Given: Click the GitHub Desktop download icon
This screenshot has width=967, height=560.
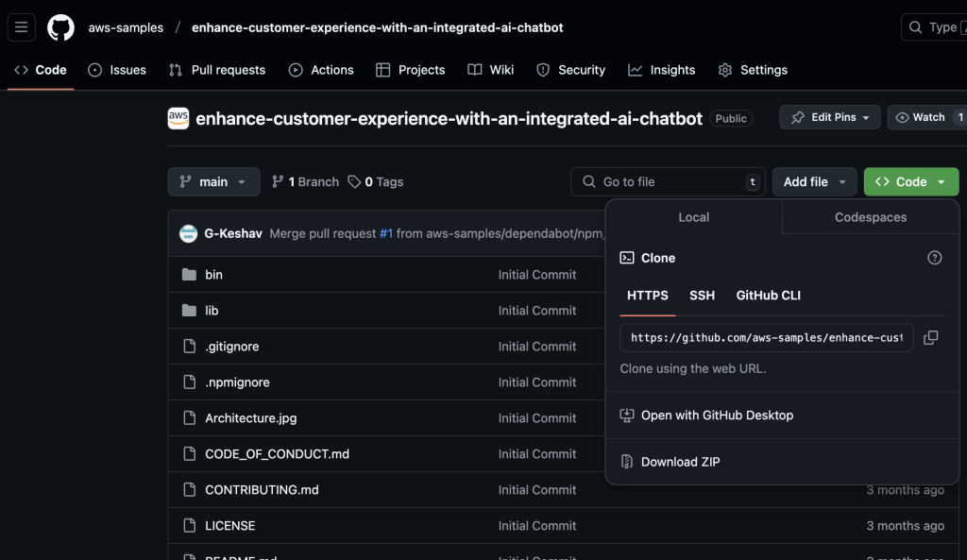Looking at the screenshot, I should [627, 416].
